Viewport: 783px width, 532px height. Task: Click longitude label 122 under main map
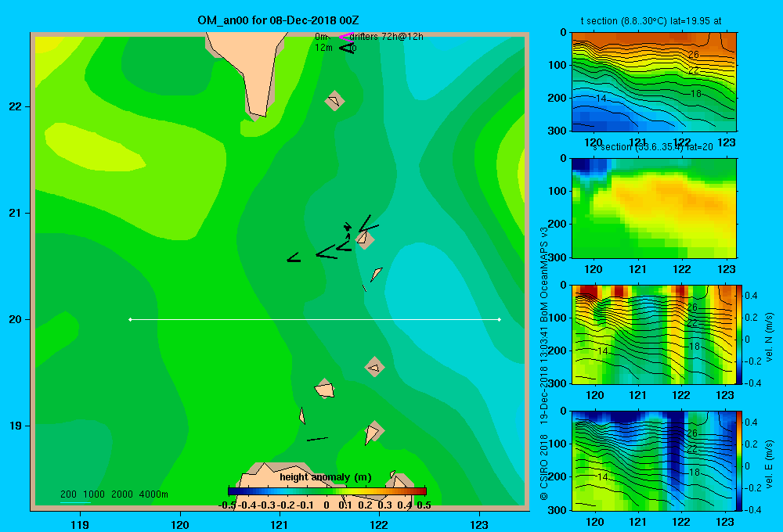tap(379, 525)
